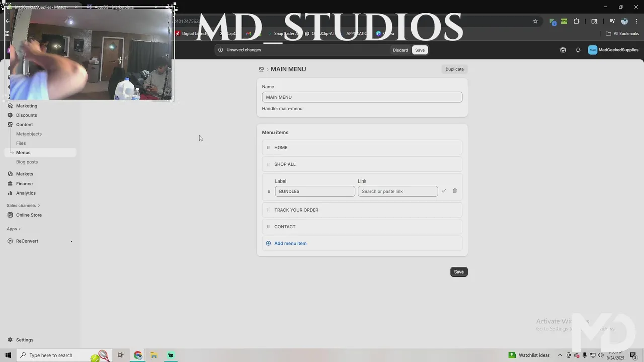Screen dimensions: 644x362
Task: Open Task View on the taskbar
Action: click(120, 355)
